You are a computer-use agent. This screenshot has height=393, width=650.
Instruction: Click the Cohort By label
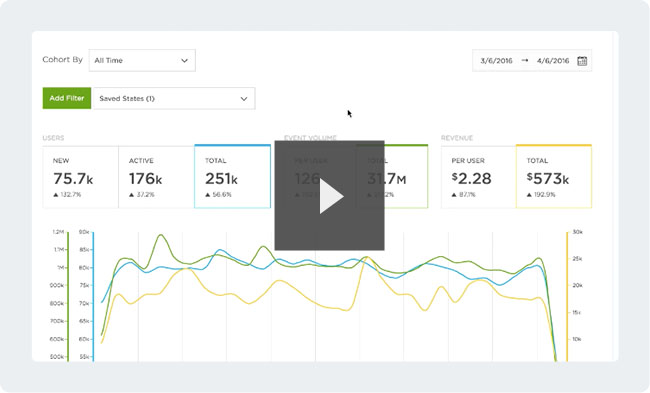click(x=63, y=60)
